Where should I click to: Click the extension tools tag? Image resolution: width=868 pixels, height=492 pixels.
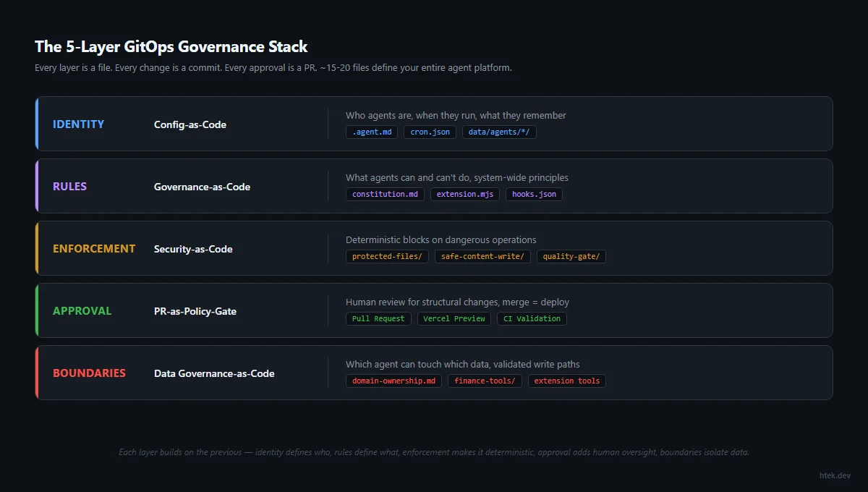click(567, 381)
